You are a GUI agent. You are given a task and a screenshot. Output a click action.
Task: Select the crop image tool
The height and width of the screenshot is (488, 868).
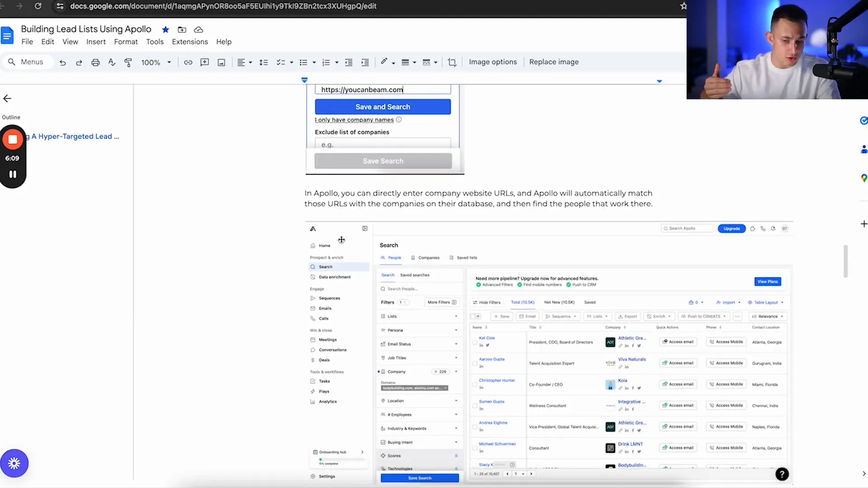point(452,62)
